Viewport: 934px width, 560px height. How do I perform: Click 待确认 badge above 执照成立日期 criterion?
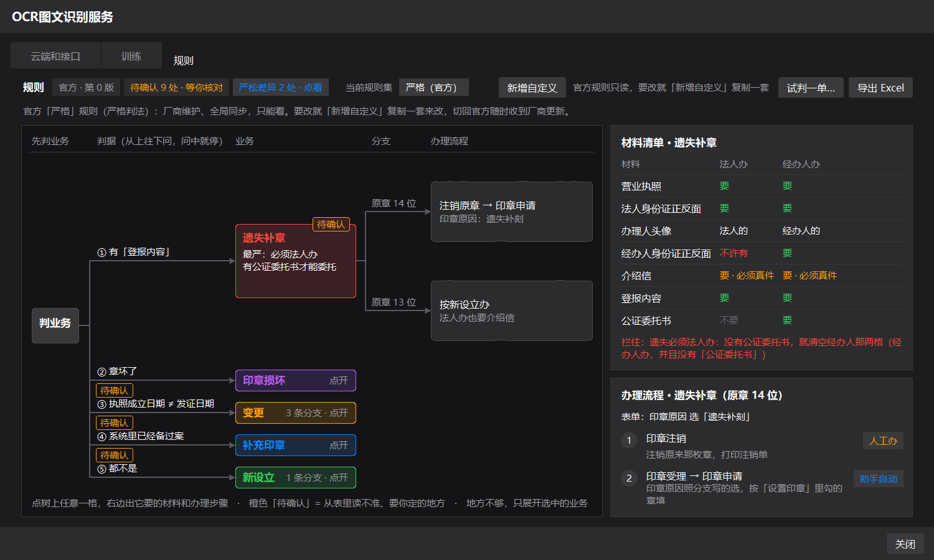click(115, 390)
